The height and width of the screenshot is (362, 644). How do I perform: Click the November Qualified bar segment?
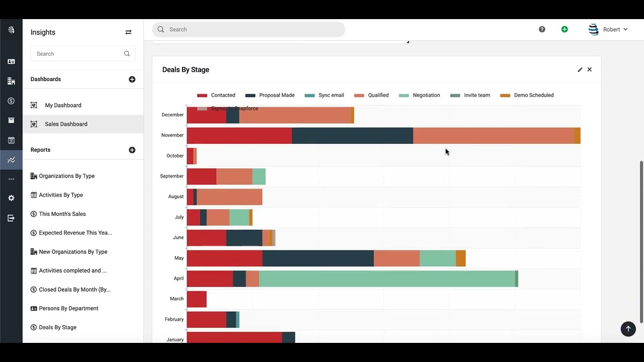494,136
